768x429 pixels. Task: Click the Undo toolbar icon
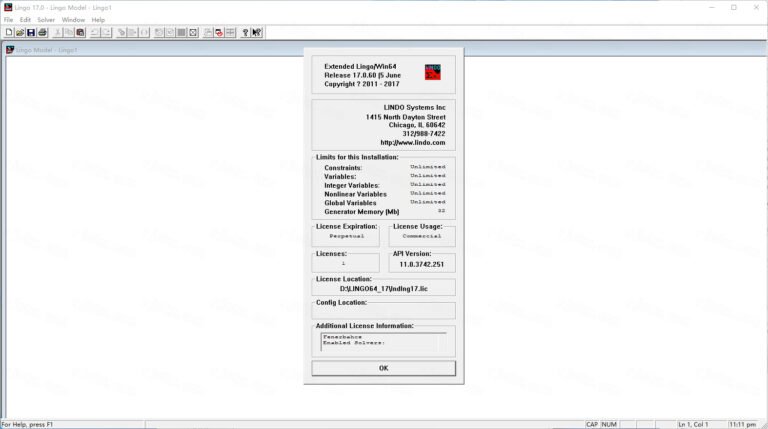(95, 32)
